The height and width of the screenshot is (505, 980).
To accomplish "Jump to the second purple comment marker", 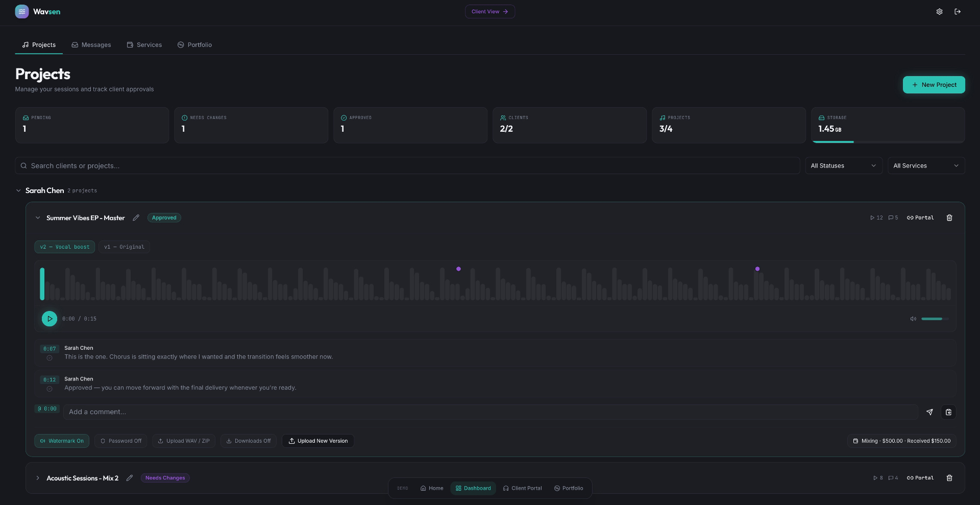I will pyautogui.click(x=757, y=269).
